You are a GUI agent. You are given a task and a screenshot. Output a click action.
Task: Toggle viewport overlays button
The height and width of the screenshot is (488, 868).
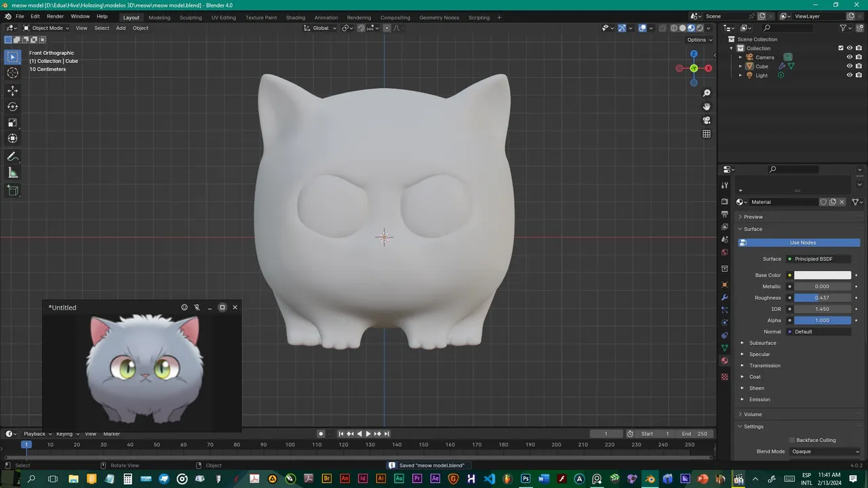point(642,28)
